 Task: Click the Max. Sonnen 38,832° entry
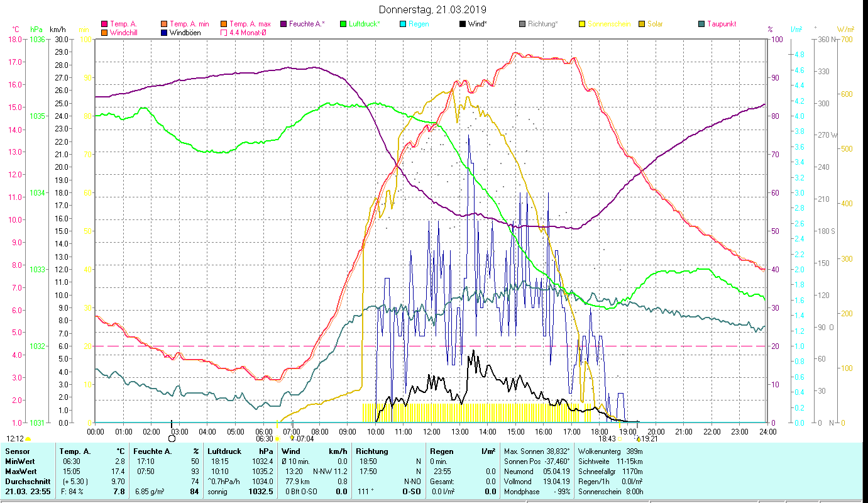(537, 451)
